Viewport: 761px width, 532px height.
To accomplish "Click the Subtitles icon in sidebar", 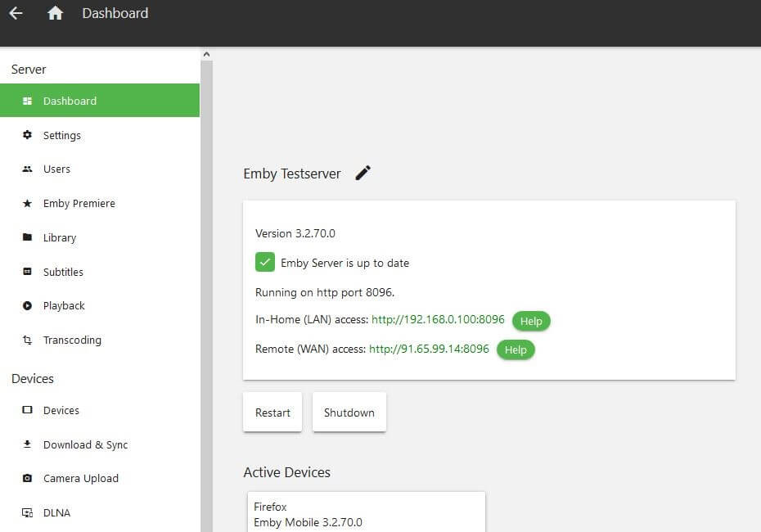I will (x=27, y=272).
